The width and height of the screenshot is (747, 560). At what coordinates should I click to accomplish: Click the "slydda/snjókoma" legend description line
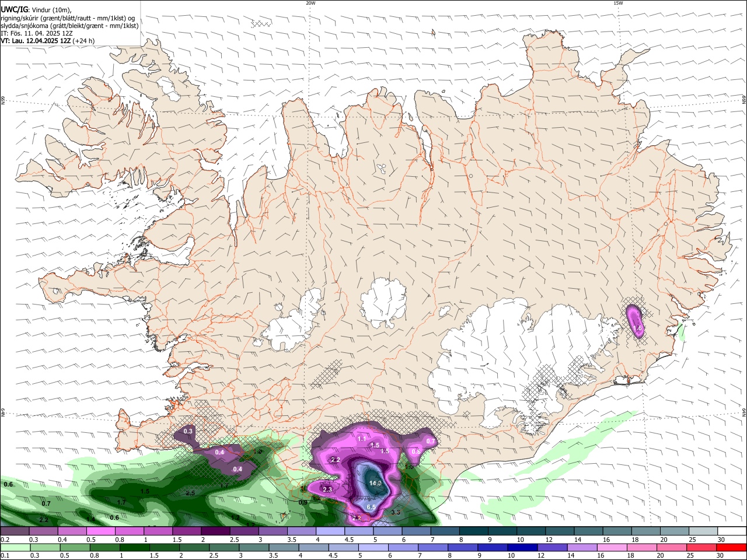pyautogui.click(x=69, y=26)
